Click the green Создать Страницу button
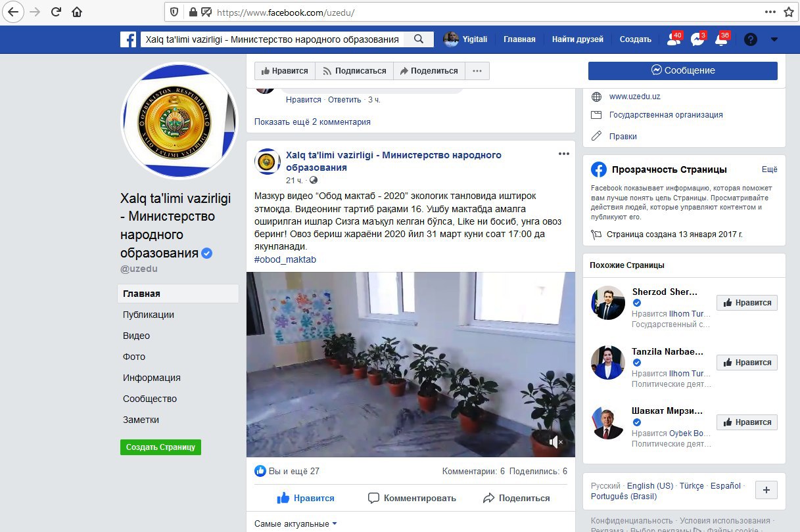800x532 pixels. click(x=160, y=447)
